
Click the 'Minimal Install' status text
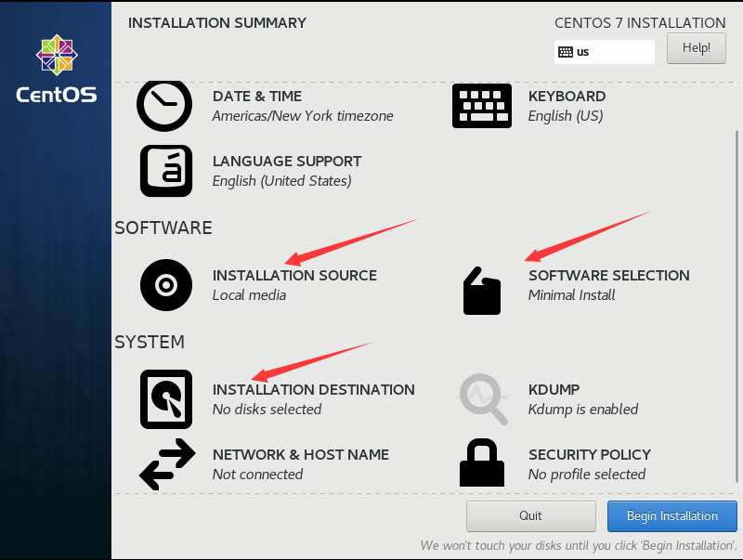click(571, 295)
